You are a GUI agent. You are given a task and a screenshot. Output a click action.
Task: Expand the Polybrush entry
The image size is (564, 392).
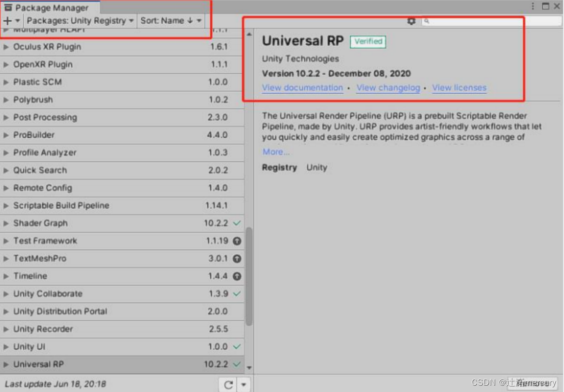6,99
